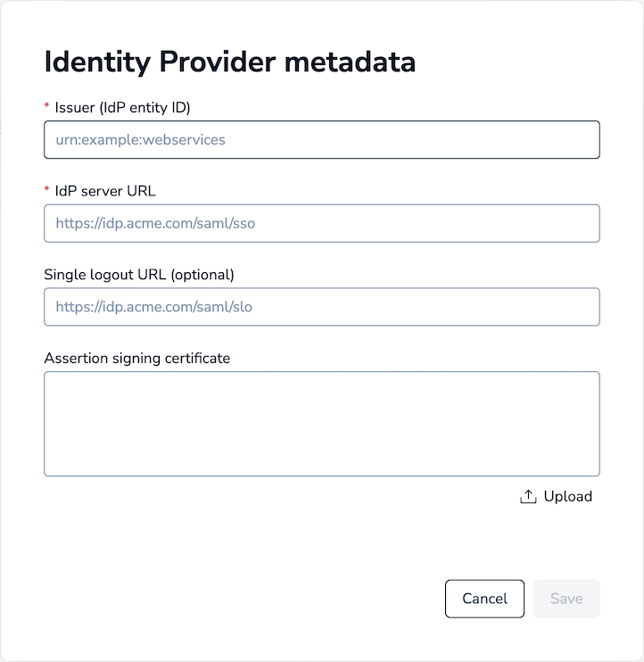Screen dimensions: 644x662
Task: Click the red asterisk beside IdP server URL
Action: pyautogui.click(x=46, y=190)
